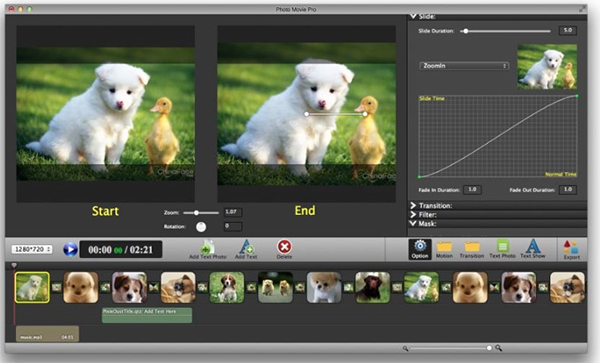Open the ZoomIn motion dropdown
The height and width of the screenshot is (363, 600).
(464, 66)
